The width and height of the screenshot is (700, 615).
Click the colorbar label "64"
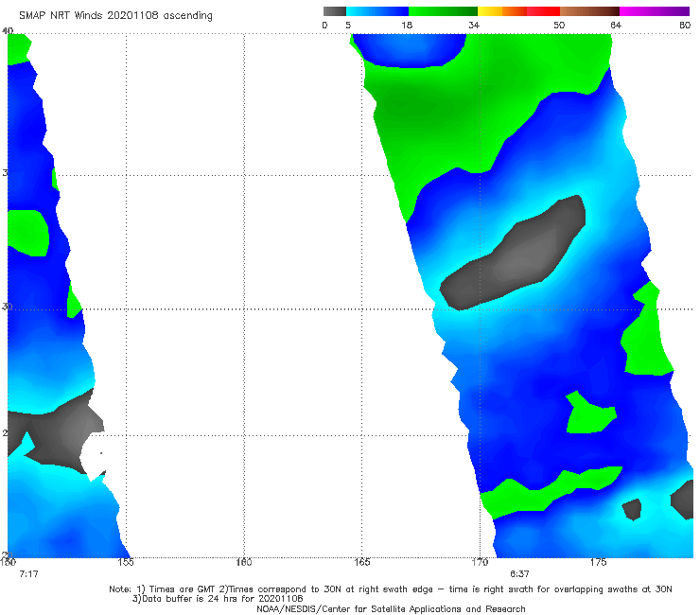coord(616,26)
